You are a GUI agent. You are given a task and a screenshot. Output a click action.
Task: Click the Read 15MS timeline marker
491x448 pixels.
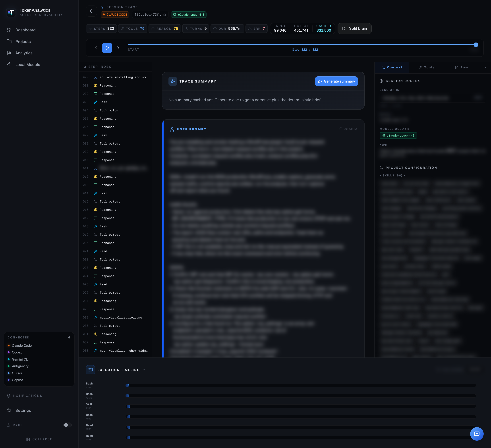click(x=129, y=427)
